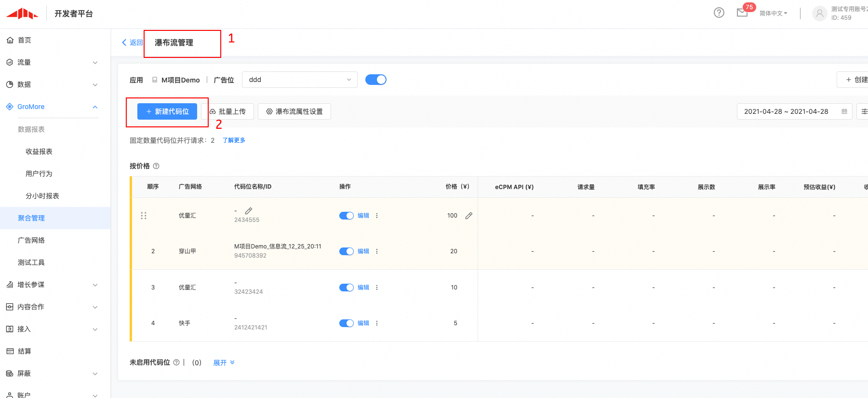Click the 内容合作 sidebar icon

[x=10, y=307]
